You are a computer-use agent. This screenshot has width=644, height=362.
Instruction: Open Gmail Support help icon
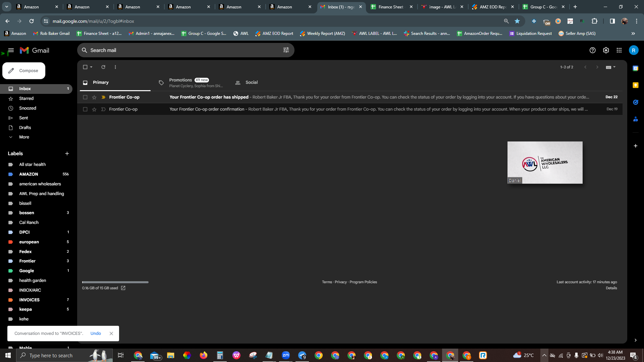point(593,50)
